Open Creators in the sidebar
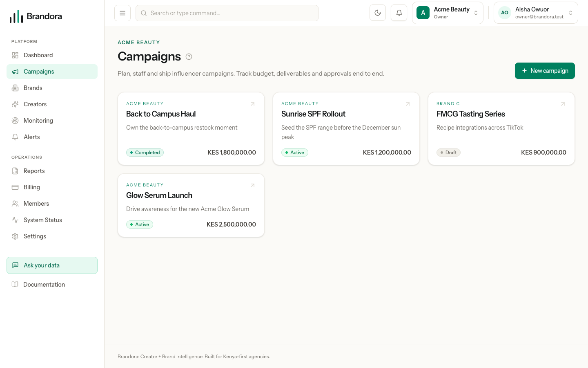This screenshot has width=588, height=368. click(52, 104)
